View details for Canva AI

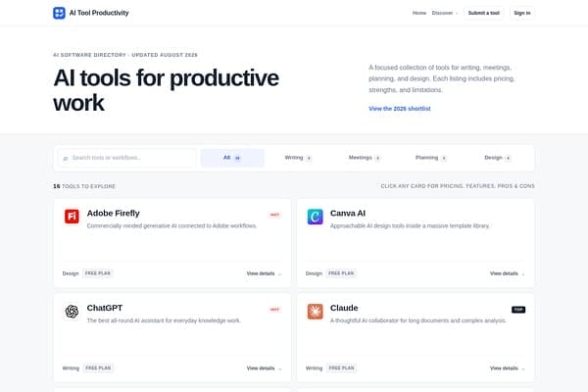507,273
